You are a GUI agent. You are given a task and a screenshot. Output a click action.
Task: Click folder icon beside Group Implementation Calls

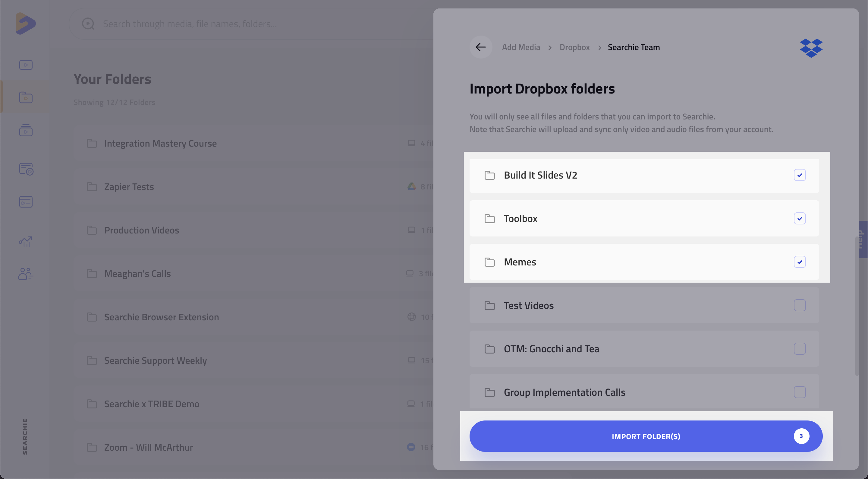pyautogui.click(x=489, y=392)
